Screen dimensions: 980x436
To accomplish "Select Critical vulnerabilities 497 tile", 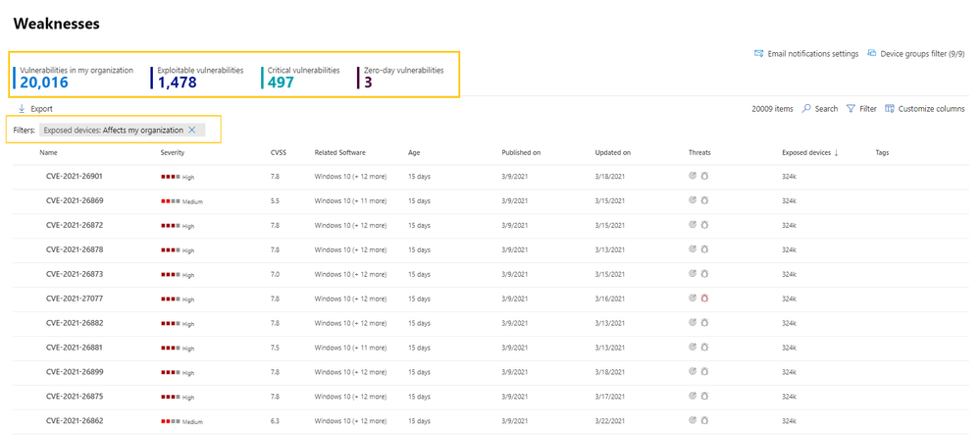I will pos(303,78).
